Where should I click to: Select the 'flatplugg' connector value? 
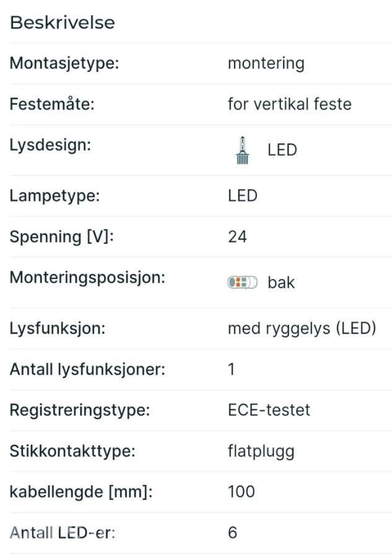tap(261, 451)
